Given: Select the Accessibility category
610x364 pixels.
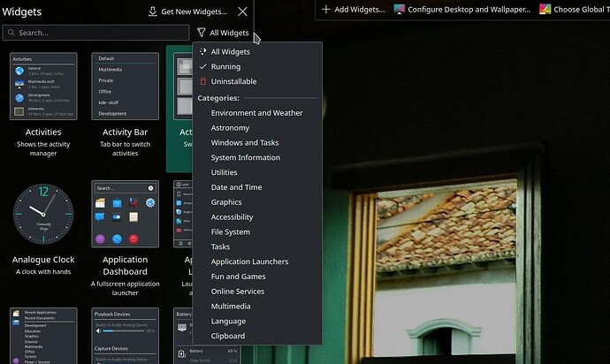Looking at the screenshot, I should 256,217.
